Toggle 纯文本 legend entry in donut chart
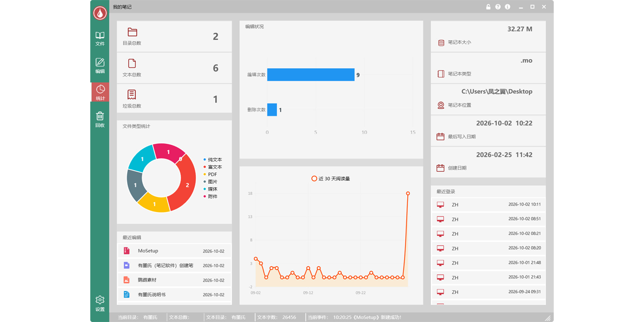644x322 pixels. coord(213,159)
